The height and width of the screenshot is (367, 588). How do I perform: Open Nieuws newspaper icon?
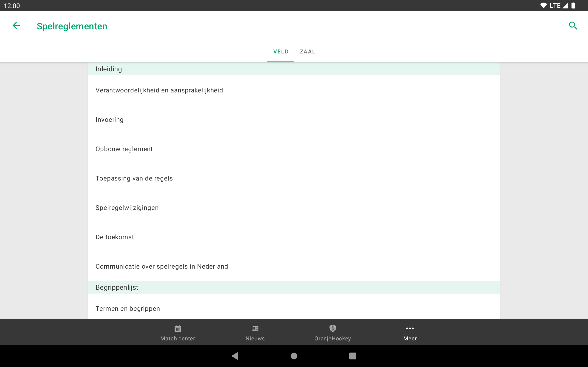[x=255, y=328]
